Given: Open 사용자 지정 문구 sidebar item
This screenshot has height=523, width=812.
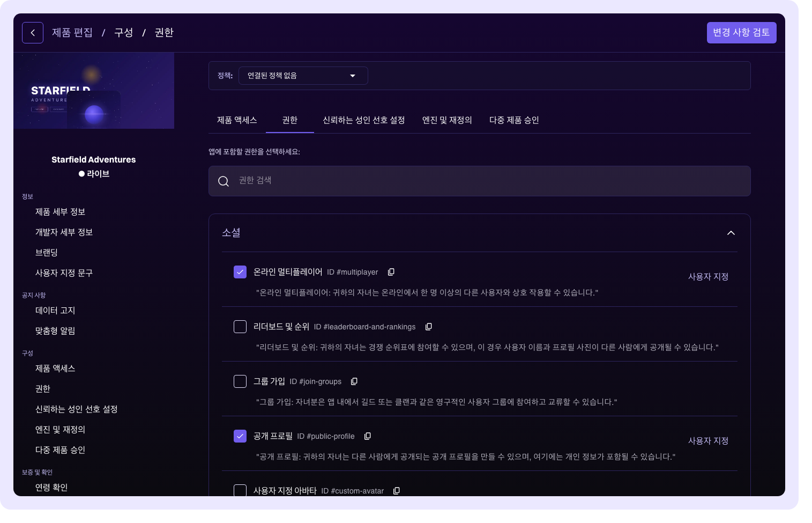Looking at the screenshot, I should [64, 273].
